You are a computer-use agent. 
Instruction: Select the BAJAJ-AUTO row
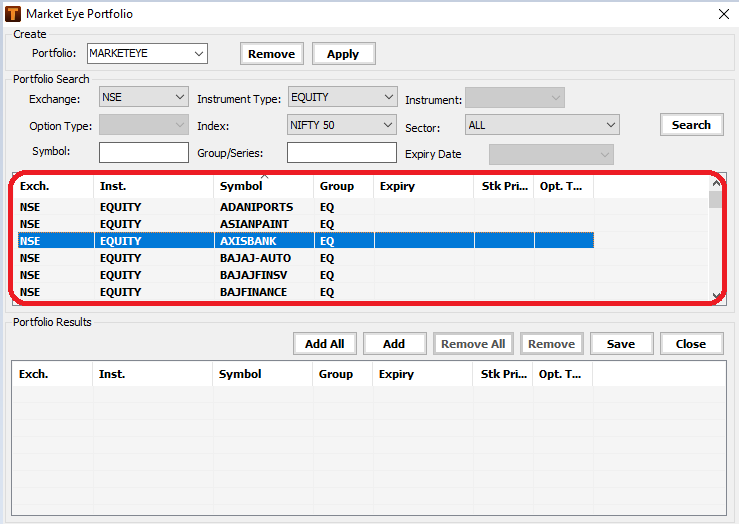305,258
